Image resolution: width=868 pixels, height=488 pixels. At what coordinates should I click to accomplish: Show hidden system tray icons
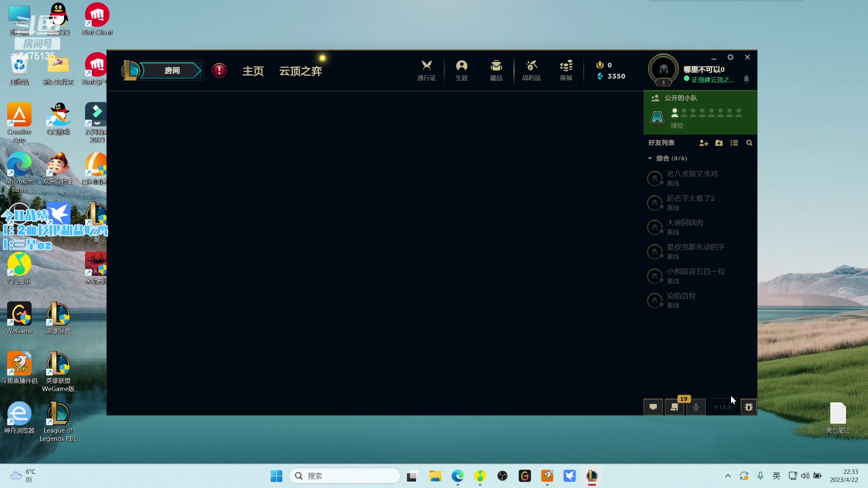point(727,476)
